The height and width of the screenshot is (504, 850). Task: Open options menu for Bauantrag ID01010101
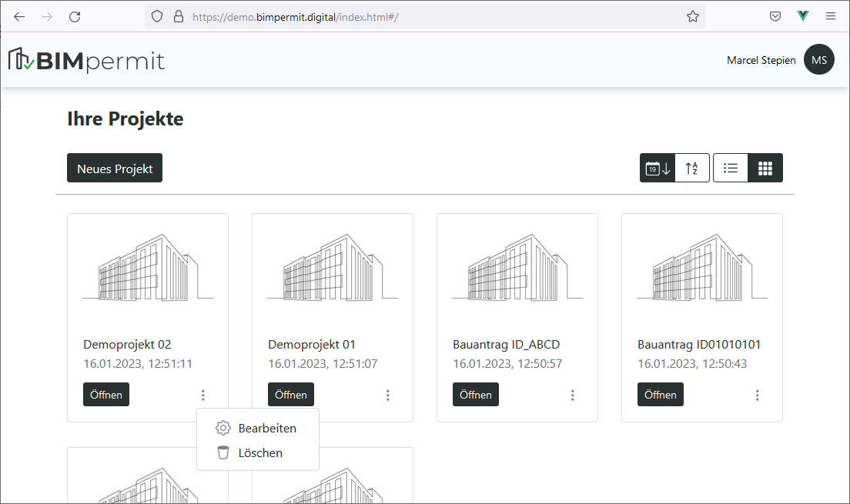pos(758,395)
